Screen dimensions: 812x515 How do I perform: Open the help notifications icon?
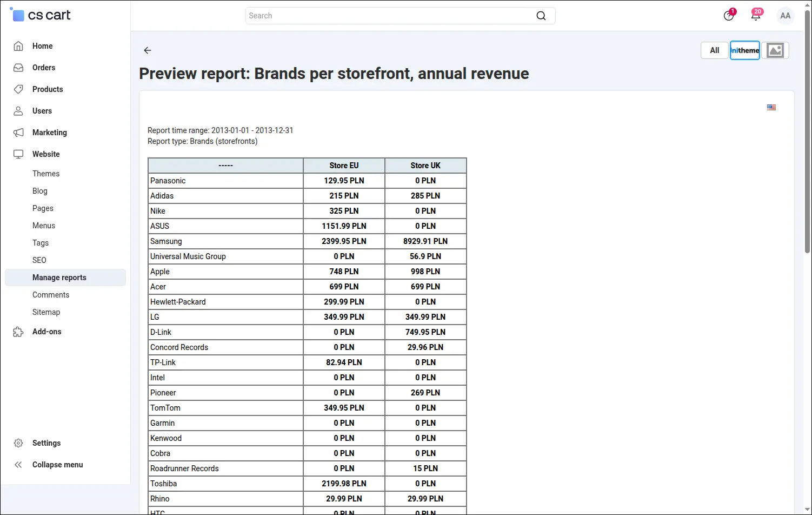tap(729, 15)
